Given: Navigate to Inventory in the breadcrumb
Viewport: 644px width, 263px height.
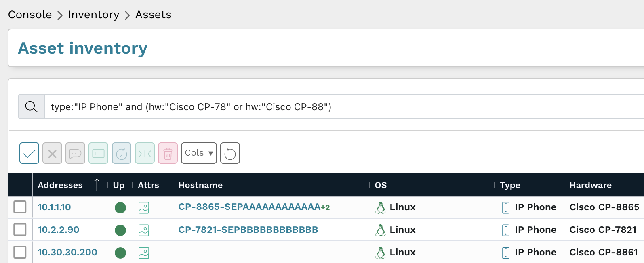Looking at the screenshot, I should coord(93,15).
